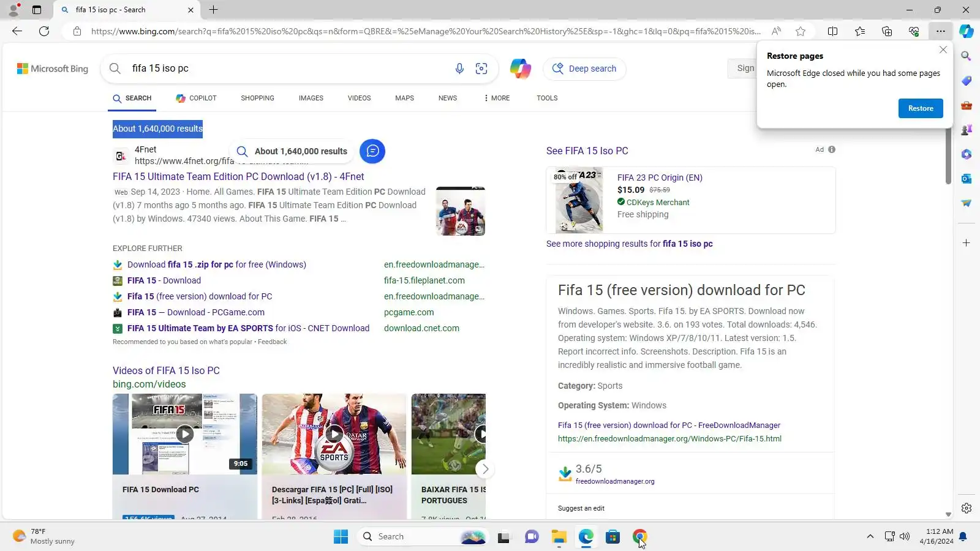Click the chat bubble icon beside results count
Image resolution: width=980 pixels, height=551 pixels.
372,151
